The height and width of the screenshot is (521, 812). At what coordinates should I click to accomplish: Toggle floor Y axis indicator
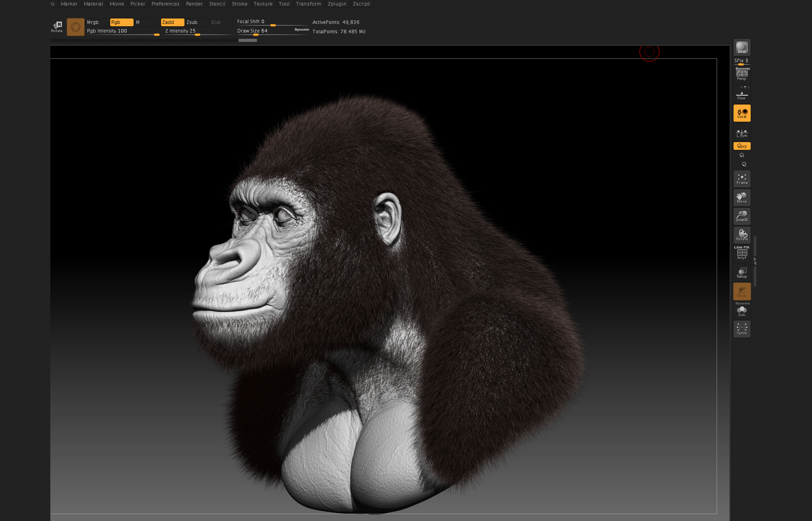(x=745, y=87)
